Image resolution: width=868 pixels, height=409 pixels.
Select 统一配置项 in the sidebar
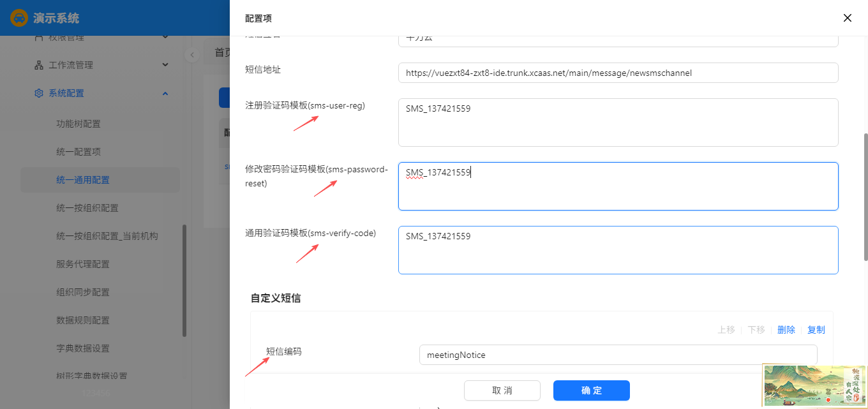[79, 152]
